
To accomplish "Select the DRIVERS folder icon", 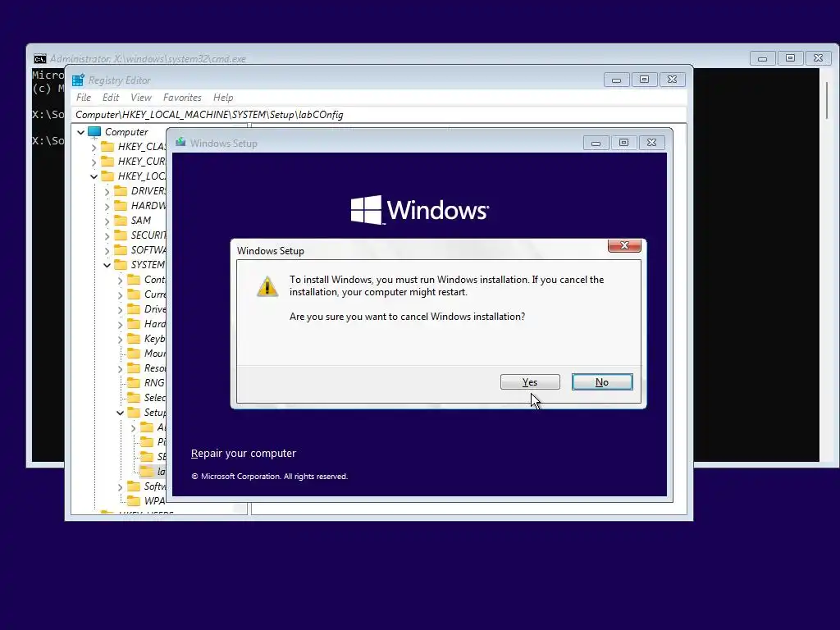I will [121, 190].
